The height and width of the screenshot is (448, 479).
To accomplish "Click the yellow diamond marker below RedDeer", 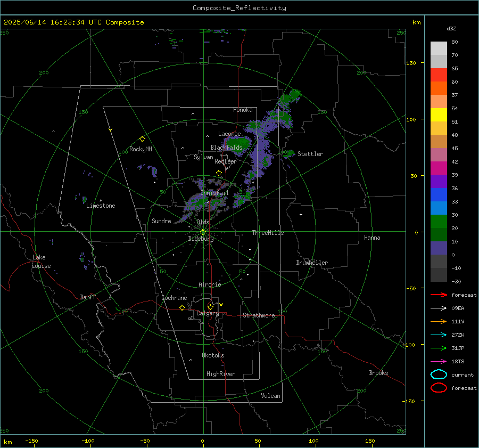I will (x=219, y=173).
